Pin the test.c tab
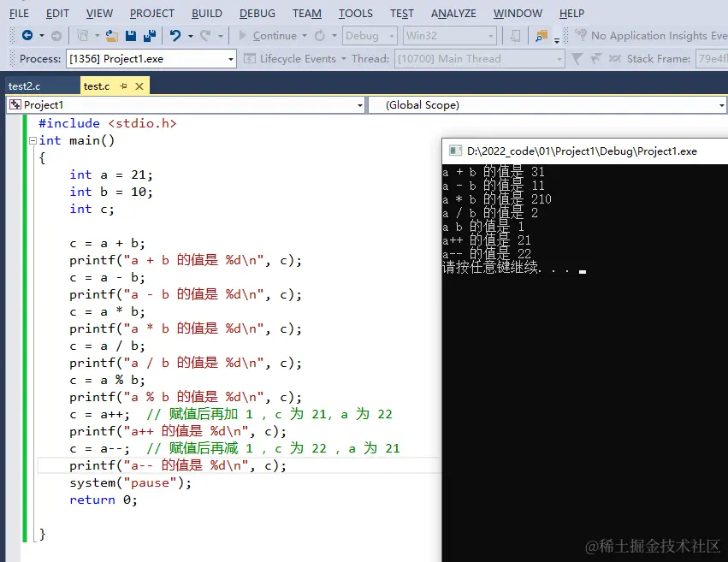728x562 pixels. [x=123, y=86]
